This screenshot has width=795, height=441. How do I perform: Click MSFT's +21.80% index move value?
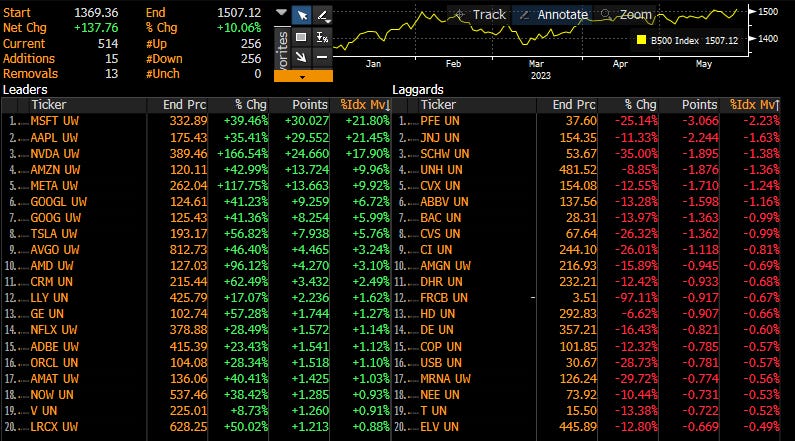(x=368, y=121)
